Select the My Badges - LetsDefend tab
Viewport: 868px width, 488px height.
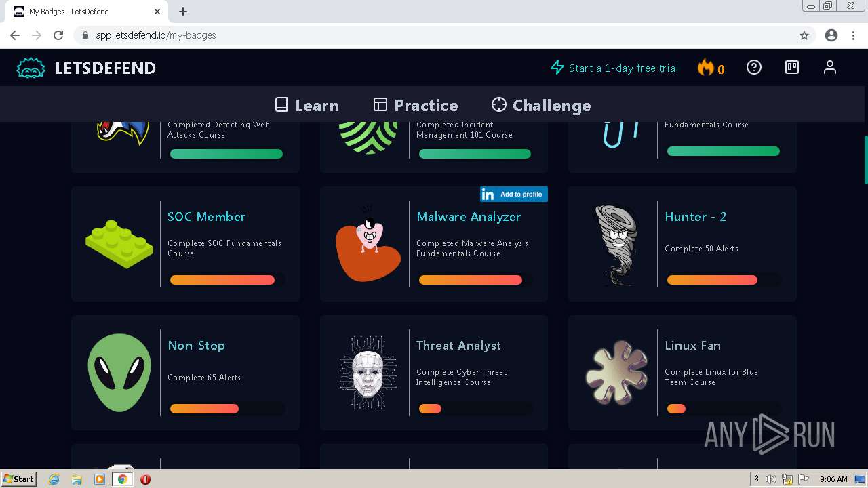coord(87,12)
